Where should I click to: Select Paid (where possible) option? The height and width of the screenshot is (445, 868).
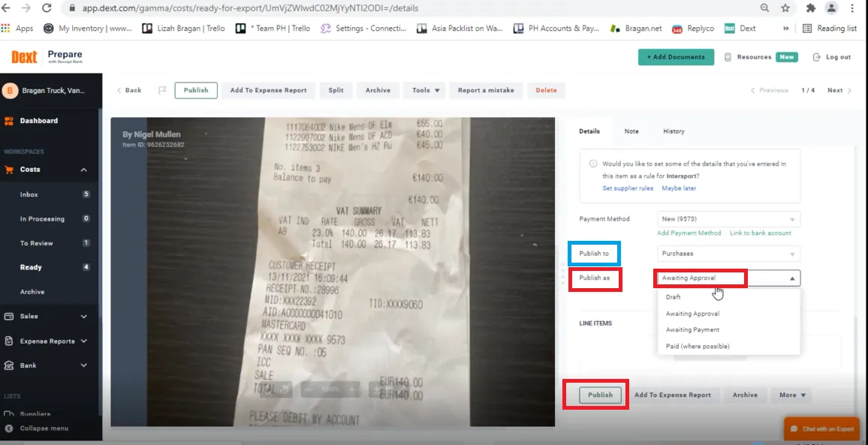point(728,346)
